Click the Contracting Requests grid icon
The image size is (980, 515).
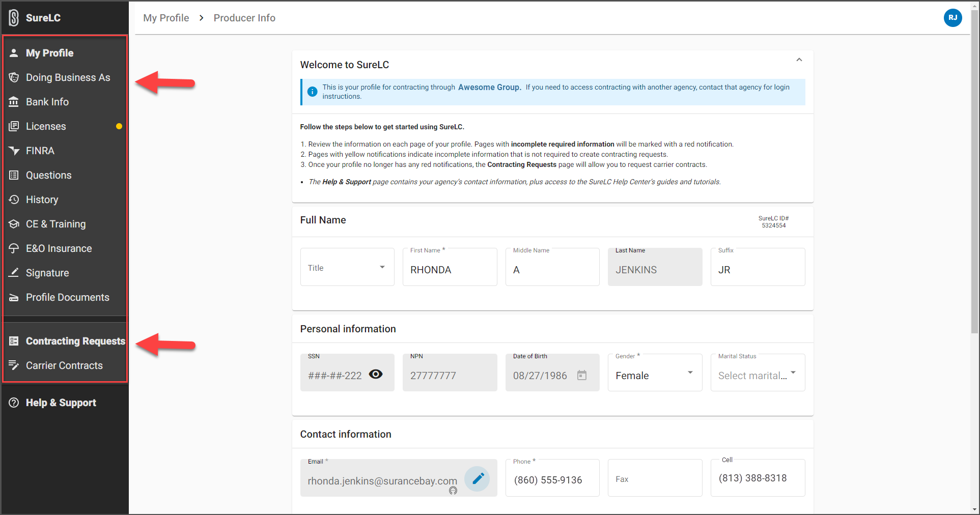14,341
